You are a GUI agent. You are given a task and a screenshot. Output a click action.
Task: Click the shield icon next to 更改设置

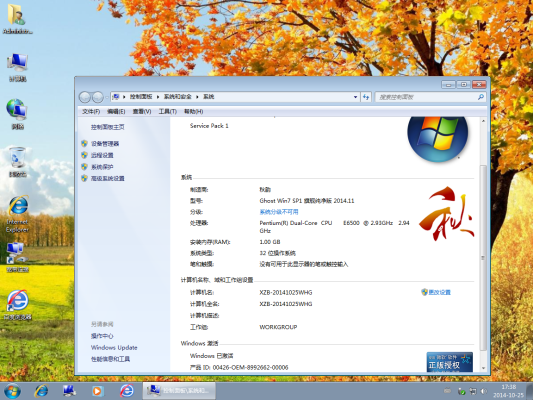[x=424, y=292]
